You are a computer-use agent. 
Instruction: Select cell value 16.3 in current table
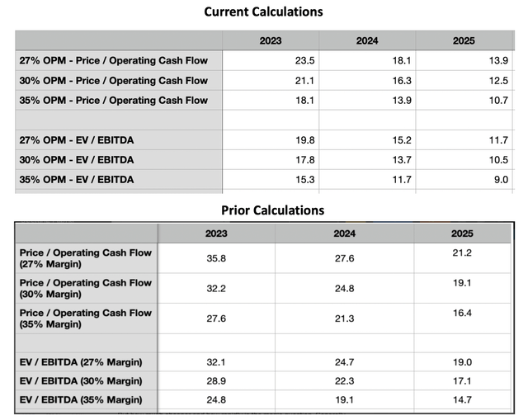pyautogui.click(x=402, y=81)
